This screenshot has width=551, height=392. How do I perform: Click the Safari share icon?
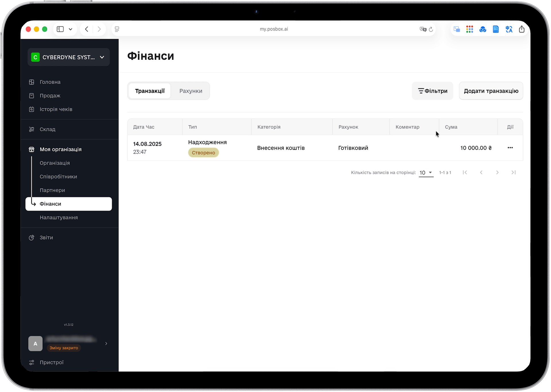coord(521,29)
